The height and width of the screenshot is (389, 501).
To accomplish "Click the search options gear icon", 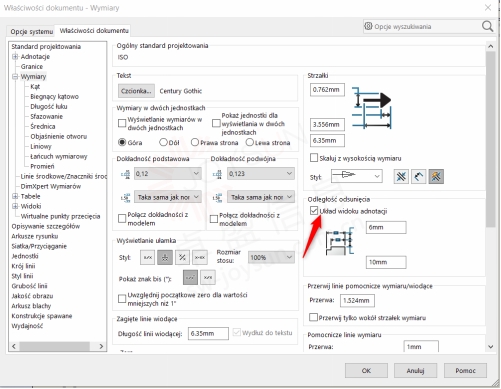I will [368, 26].
